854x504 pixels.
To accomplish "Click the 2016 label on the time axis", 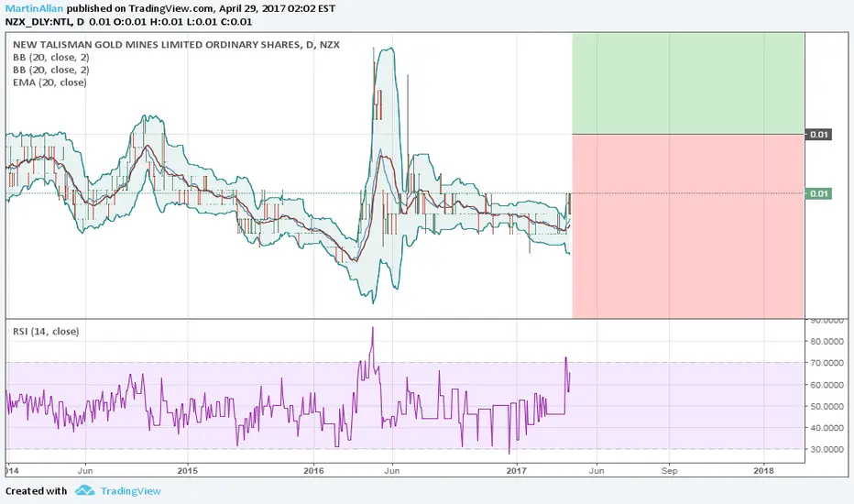I will coord(313,470).
